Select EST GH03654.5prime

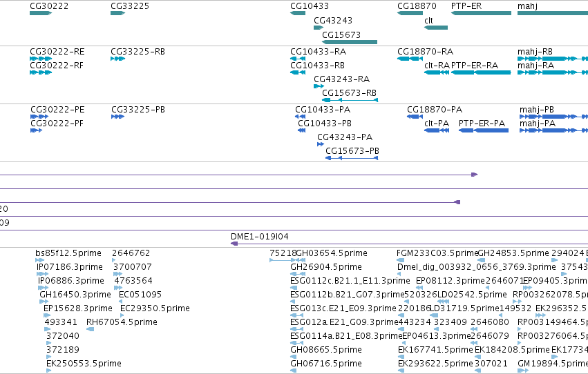[301, 260]
